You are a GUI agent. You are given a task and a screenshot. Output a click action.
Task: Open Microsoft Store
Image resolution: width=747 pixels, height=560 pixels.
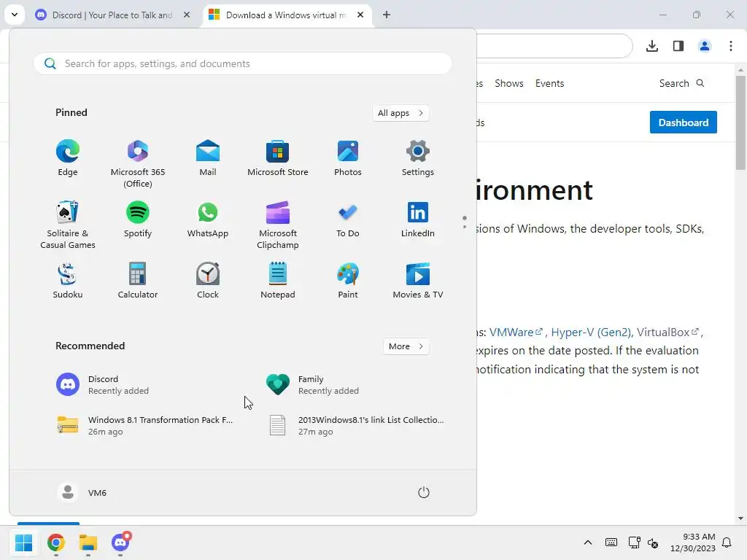pyautogui.click(x=278, y=158)
